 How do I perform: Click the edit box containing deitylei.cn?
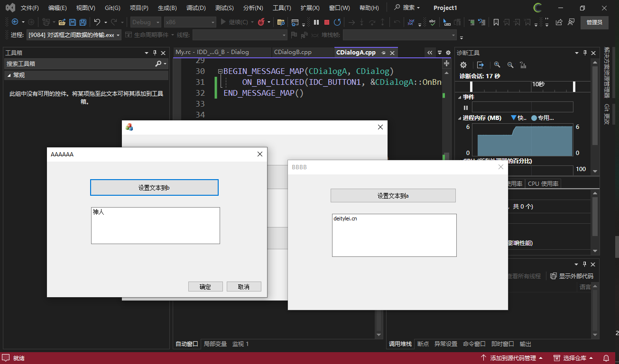click(x=394, y=235)
